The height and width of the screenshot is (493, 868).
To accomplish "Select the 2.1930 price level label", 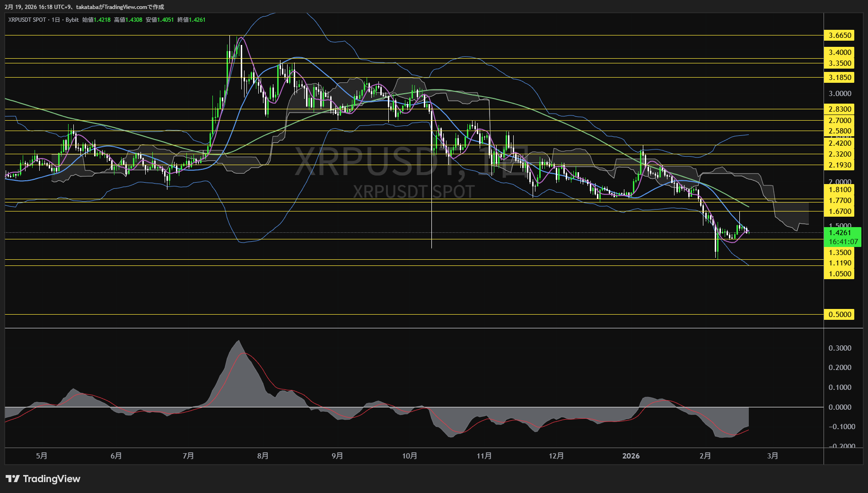I will pos(840,165).
